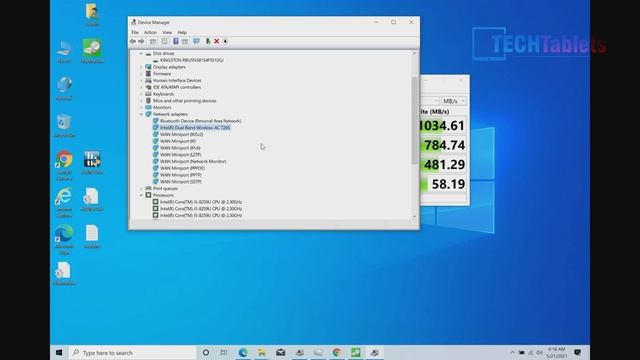Image resolution: width=640 pixels, height=360 pixels.
Task: Click the Display adapters category icon
Action: tap(148, 67)
